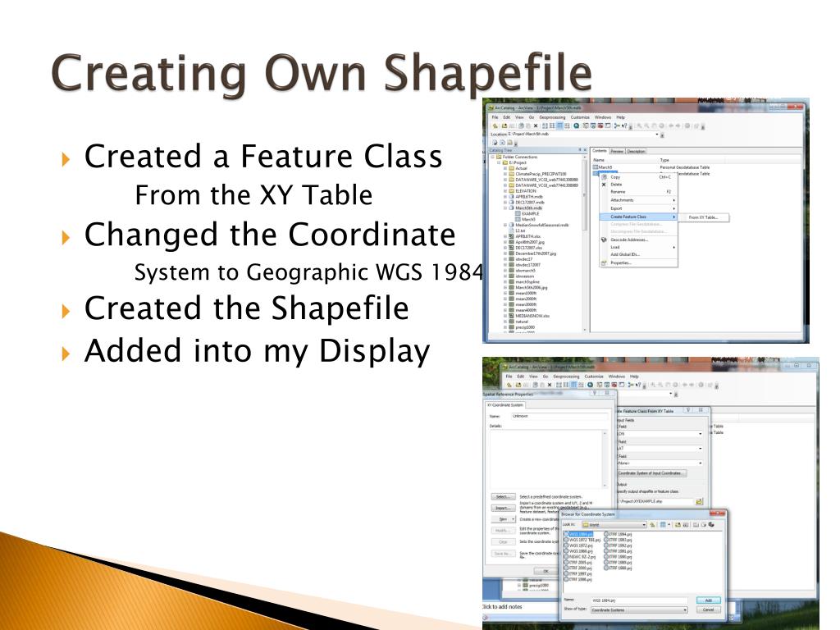Click Delete X icon in lower ArcCatalog toolbar
The height and width of the screenshot is (630, 840).
click(550, 385)
